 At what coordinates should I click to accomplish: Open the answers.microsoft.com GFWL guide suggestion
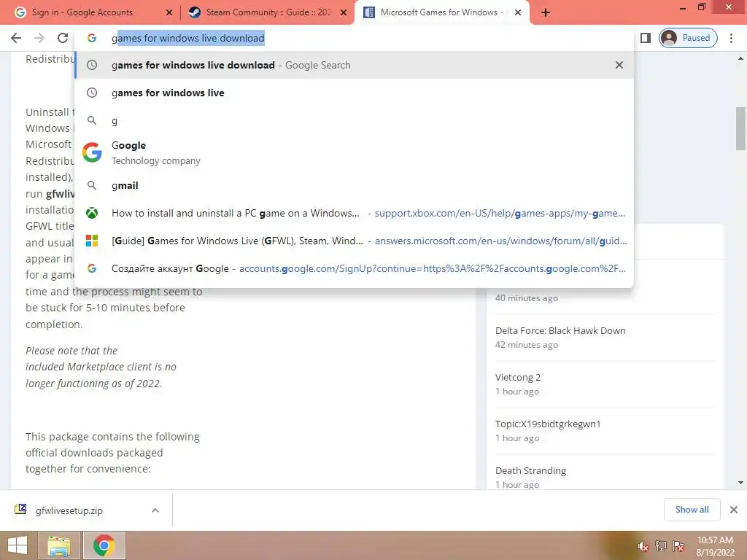pos(354,241)
